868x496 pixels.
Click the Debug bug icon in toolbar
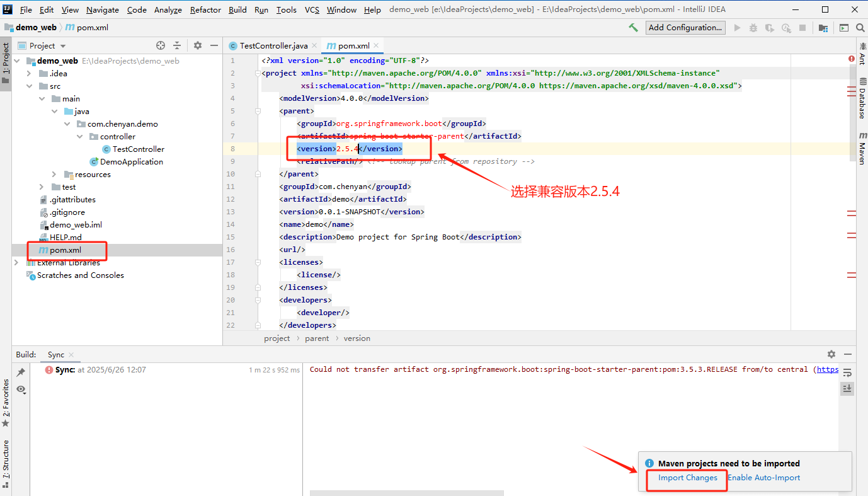(x=753, y=28)
